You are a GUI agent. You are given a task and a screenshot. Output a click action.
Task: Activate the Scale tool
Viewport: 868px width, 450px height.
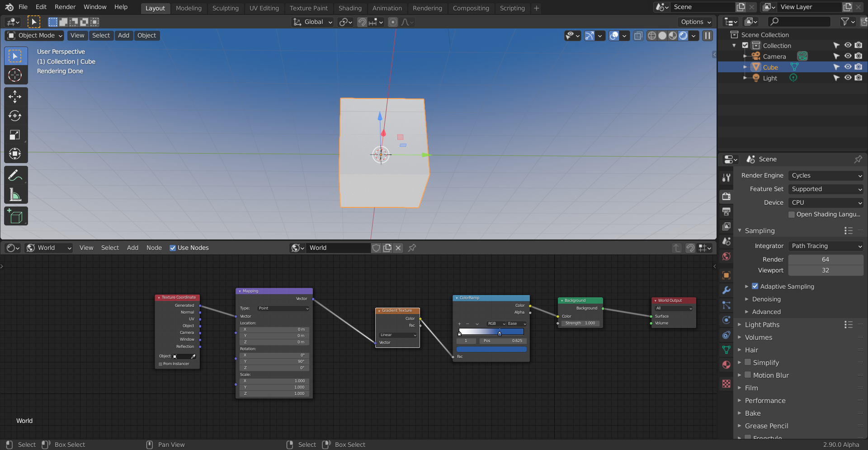pyautogui.click(x=15, y=135)
